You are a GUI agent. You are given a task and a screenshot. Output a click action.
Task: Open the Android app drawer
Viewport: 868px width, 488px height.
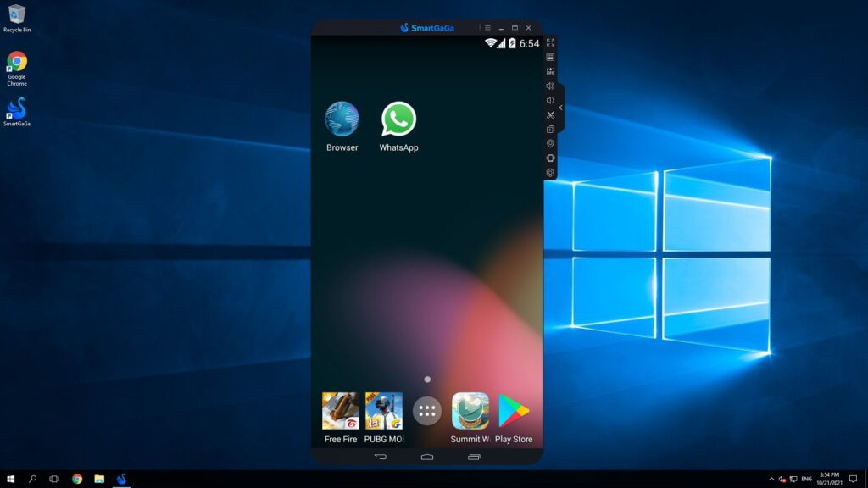427,410
